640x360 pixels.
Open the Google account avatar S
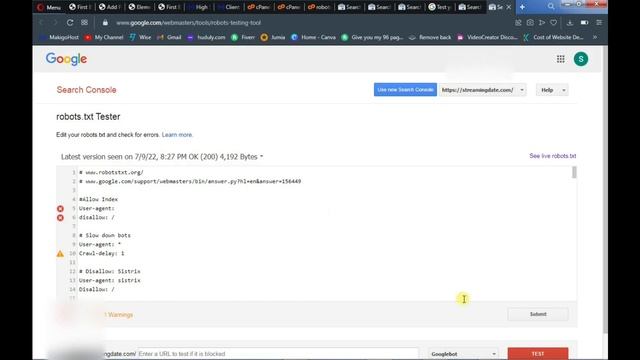(581, 59)
